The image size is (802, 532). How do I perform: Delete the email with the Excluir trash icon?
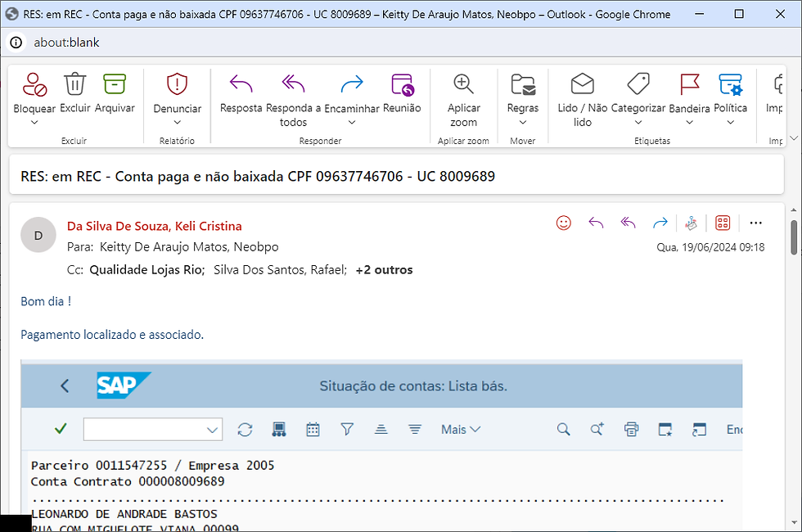(x=74, y=83)
